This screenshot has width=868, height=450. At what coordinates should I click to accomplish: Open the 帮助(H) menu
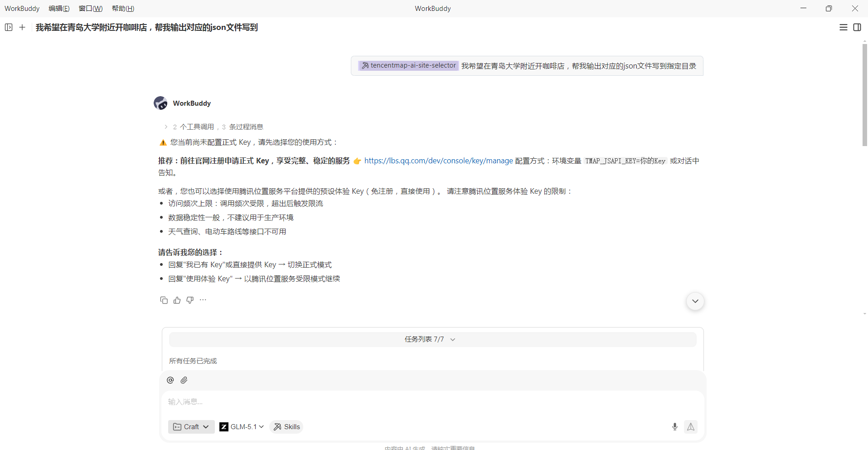tap(123, 9)
